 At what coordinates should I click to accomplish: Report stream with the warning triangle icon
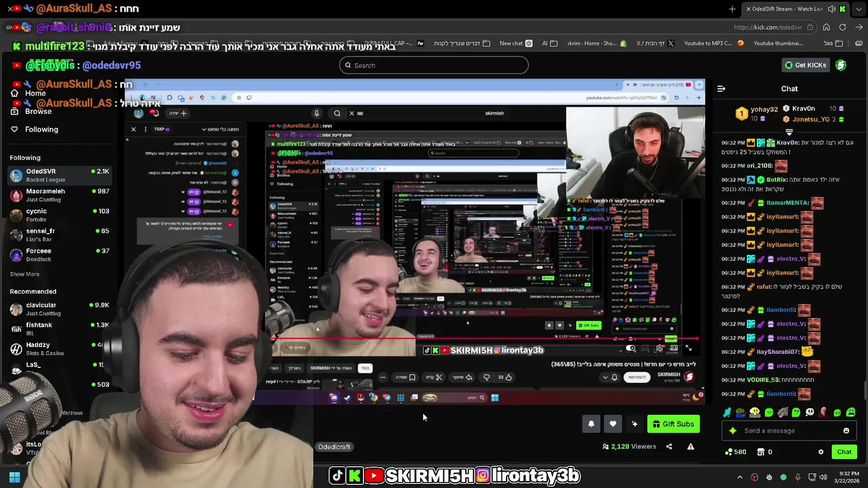point(690,447)
